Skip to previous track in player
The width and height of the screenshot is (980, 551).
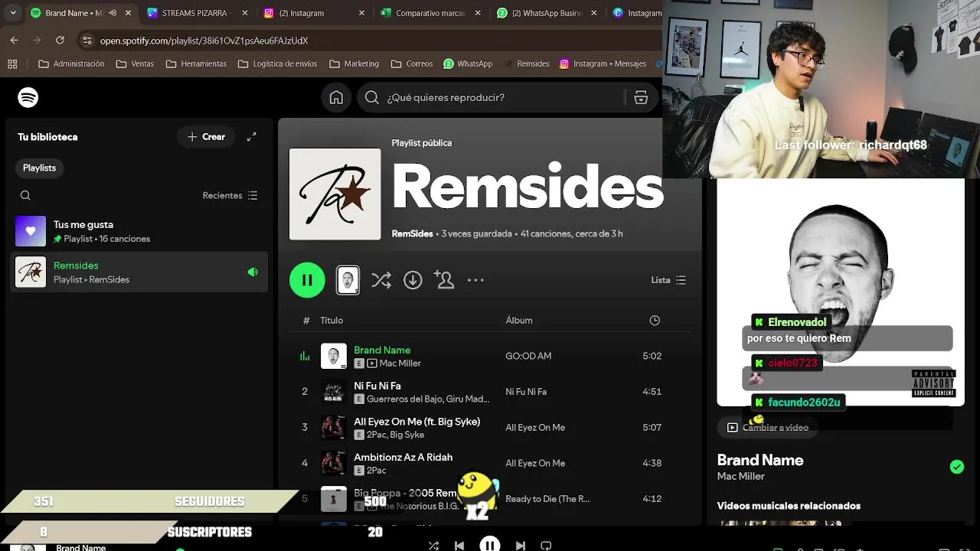[459, 546]
